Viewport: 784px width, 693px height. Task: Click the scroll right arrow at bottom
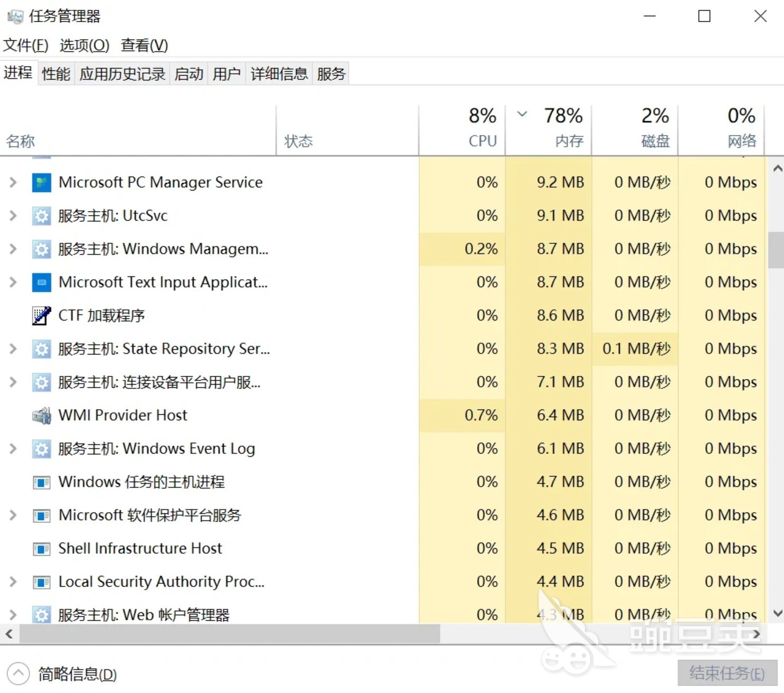pyautogui.click(x=757, y=633)
